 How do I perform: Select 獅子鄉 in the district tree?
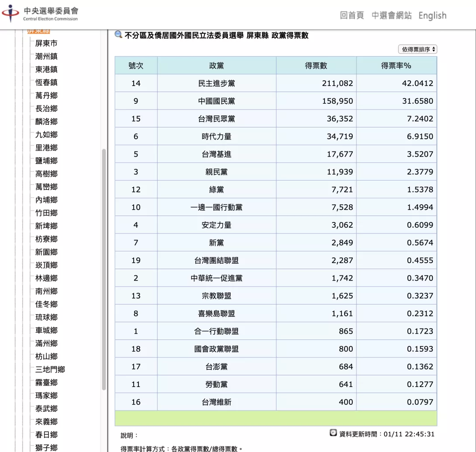pyautogui.click(x=46, y=448)
